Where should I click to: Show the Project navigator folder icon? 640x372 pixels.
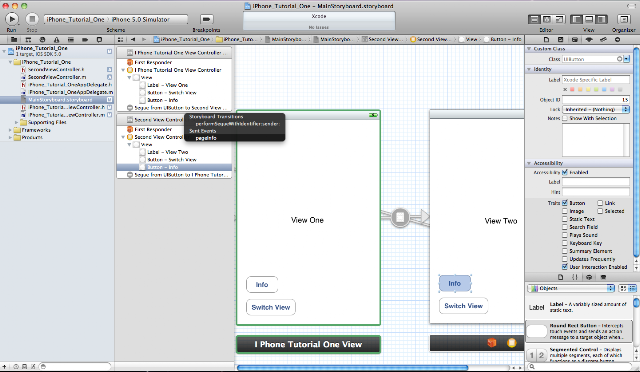coord(14,40)
